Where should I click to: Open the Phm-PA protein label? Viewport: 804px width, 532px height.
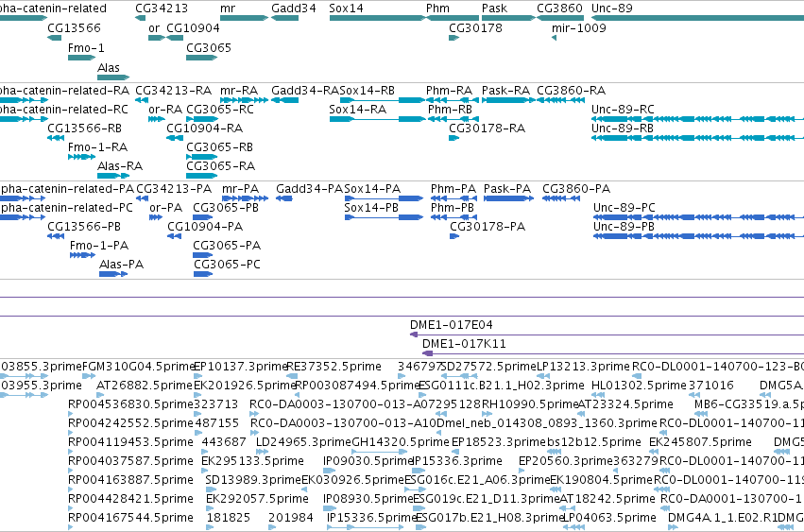453,189
